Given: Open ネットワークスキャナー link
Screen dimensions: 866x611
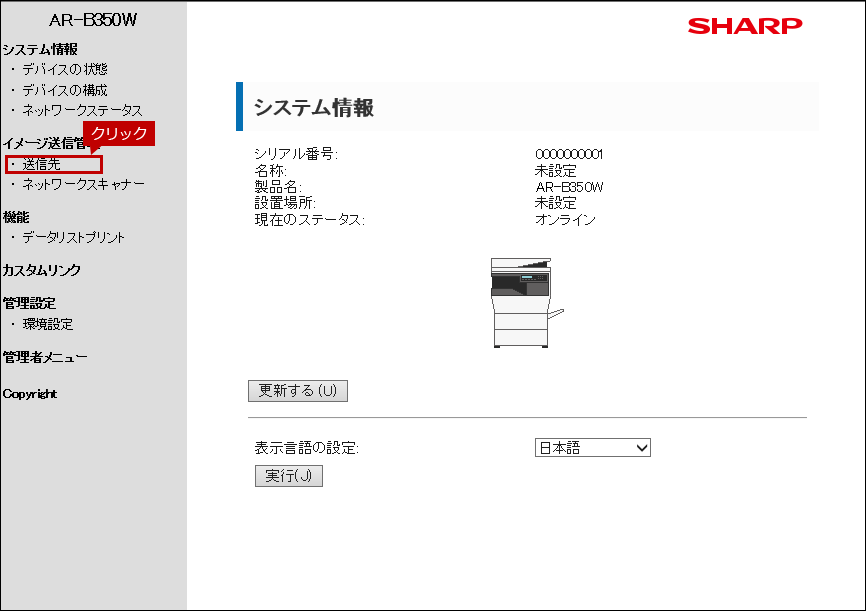Looking at the screenshot, I should 83,184.
